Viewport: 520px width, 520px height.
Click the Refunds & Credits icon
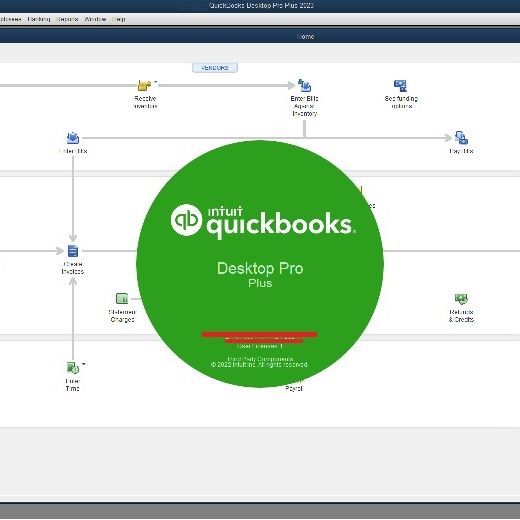pos(461,299)
